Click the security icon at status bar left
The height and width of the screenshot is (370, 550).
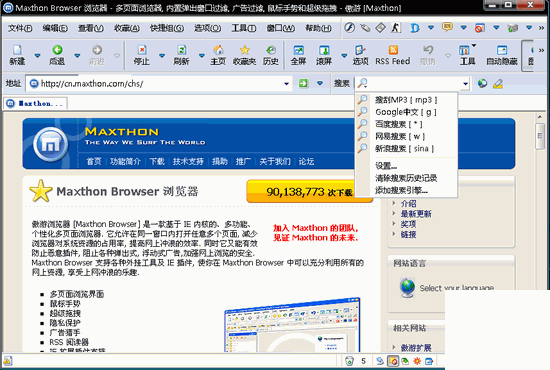7,361
